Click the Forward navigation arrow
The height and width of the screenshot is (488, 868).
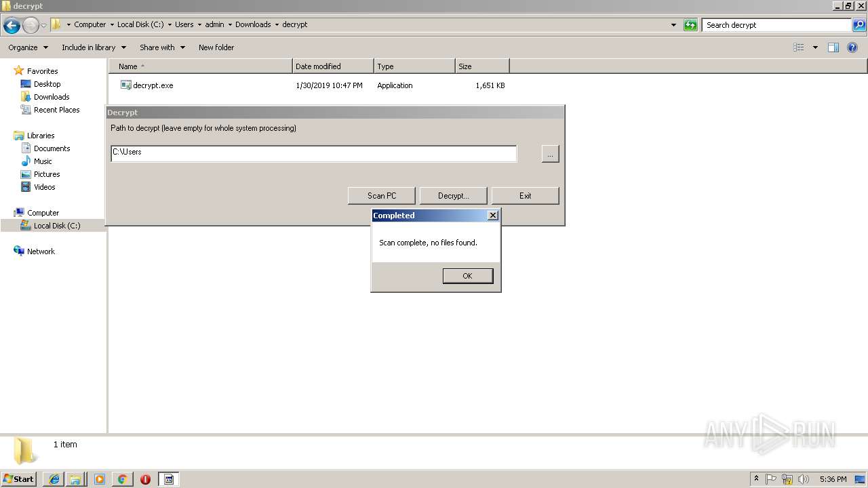31,26
